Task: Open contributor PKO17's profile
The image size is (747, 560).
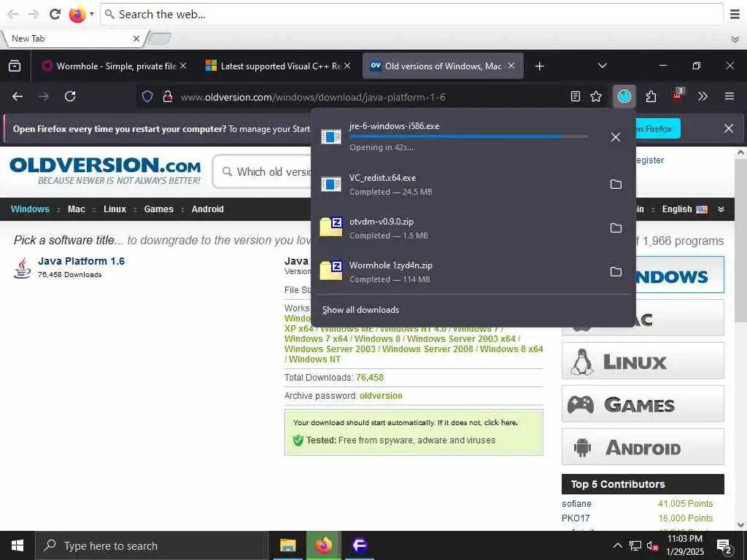Action: point(576,518)
